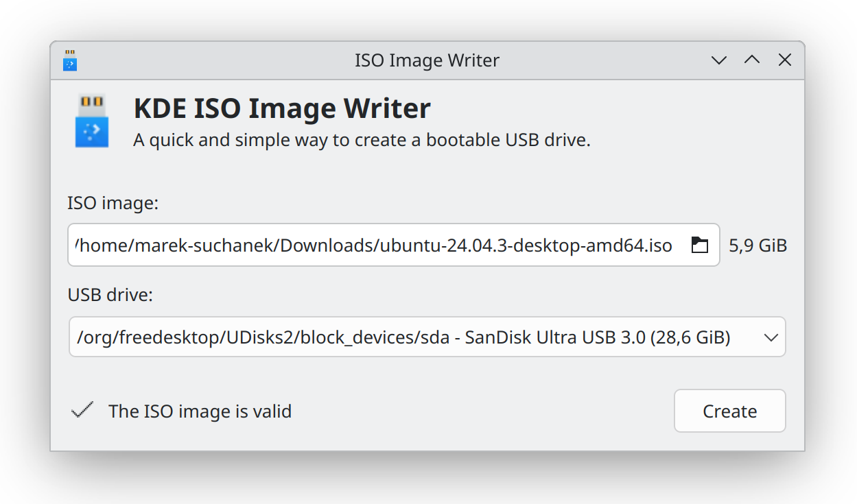Click the checkmark icon beside valid message
Viewport: 857px width, 504px height.
[x=82, y=411]
